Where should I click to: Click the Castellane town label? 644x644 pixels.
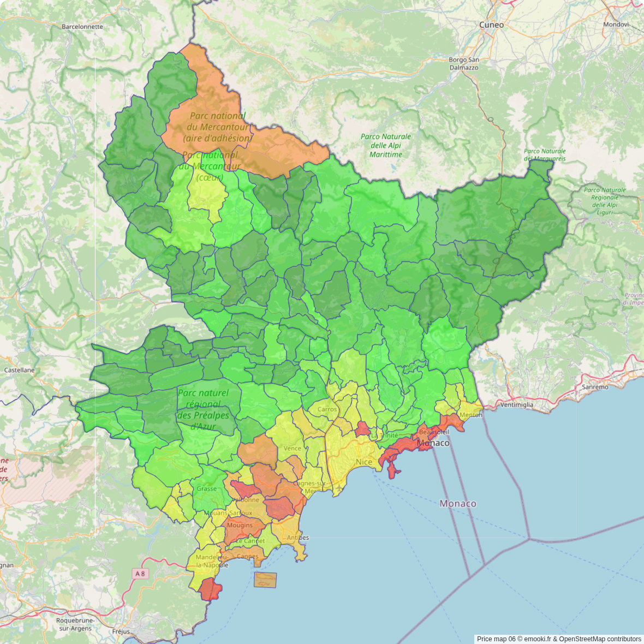tap(19, 370)
